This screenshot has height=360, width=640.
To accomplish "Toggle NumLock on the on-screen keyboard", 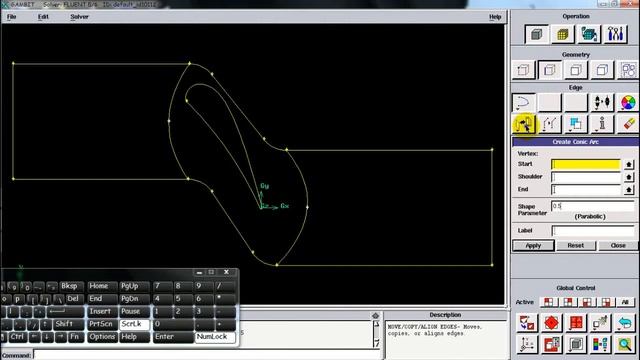I will (215, 337).
